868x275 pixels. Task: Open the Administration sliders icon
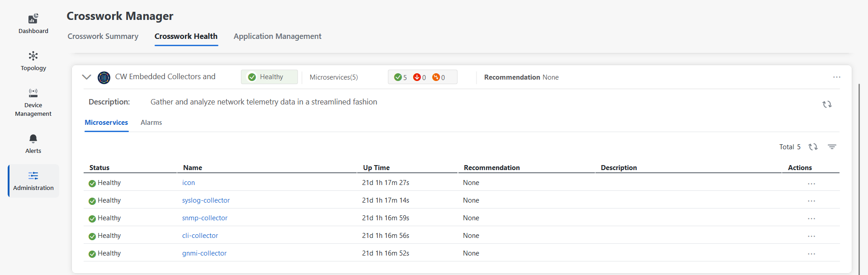coord(33,175)
